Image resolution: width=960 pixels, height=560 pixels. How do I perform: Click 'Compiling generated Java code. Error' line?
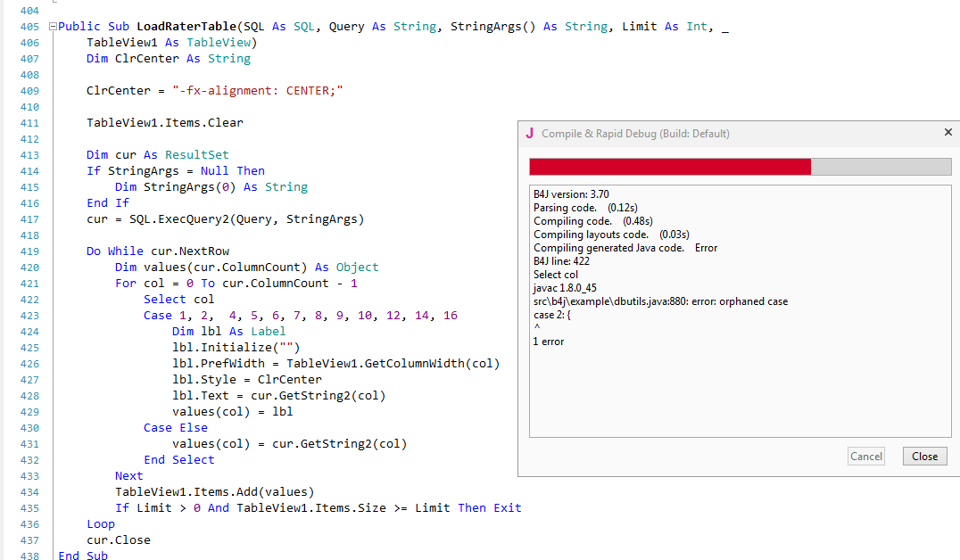(x=625, y=248)
